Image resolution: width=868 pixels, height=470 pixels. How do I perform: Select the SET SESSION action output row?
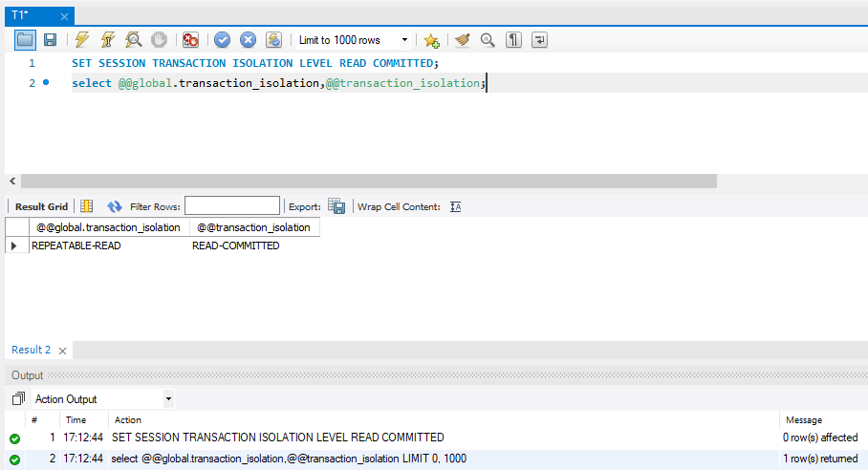pos(436,438)
